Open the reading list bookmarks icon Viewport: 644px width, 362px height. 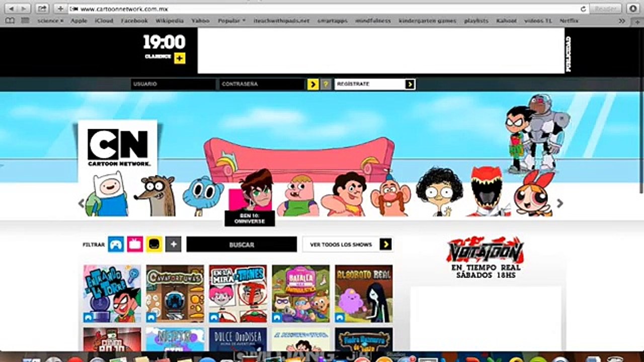tap(10, 21)
